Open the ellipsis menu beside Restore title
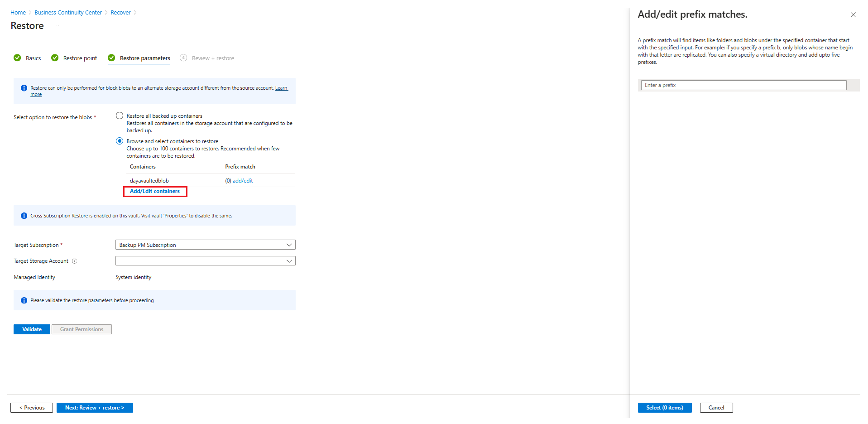 [x=57, y=26]
